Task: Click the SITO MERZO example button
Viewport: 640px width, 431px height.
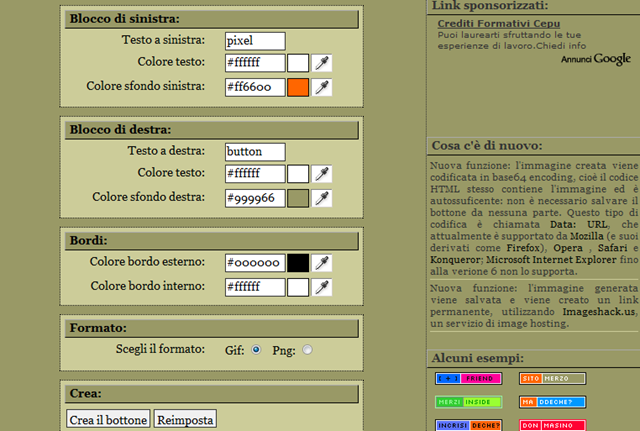Action: [553, 378]
